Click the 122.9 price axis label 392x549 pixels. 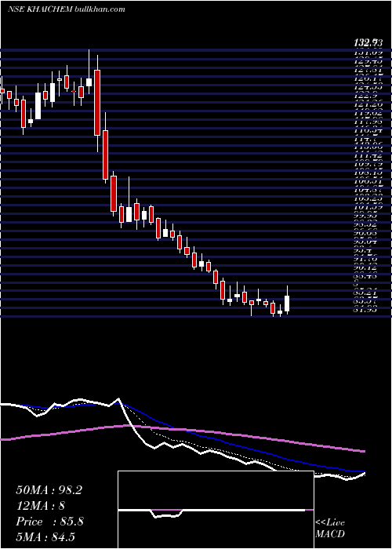[x=367, y=96]
